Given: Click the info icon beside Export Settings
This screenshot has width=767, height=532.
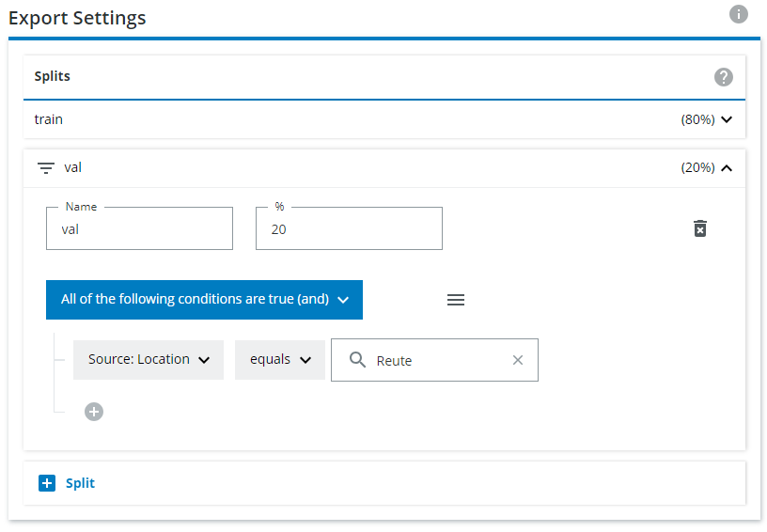Looking at the screenshot, I should [739, 14].
